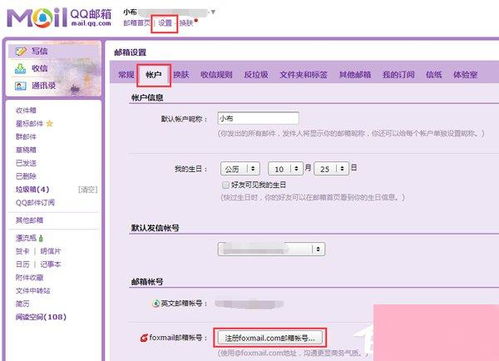Switch to the 帐户 settings tab
Image resolution: width=499 pixels, height=361 pixels.
[x=154, y=75]
